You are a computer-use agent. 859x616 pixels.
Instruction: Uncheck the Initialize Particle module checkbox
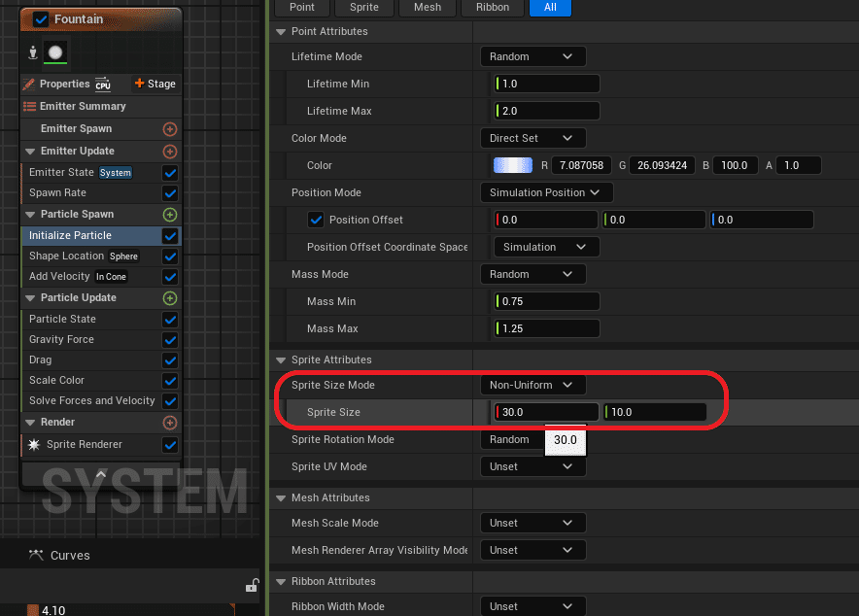coord(170,236)
